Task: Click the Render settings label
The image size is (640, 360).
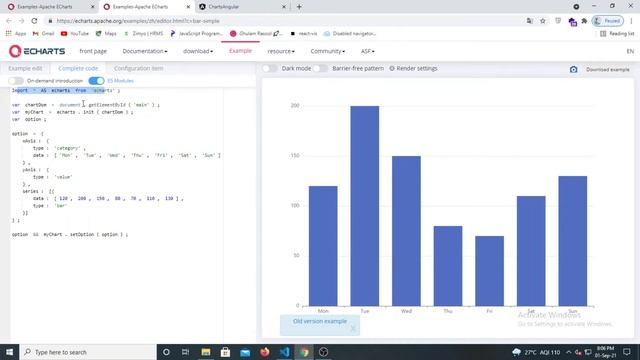Action: [x=417, y=69]
